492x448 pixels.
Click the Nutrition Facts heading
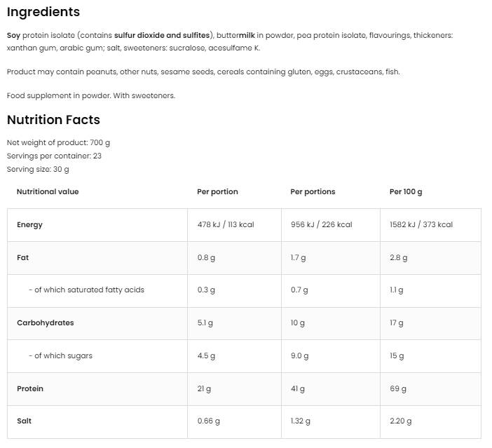click(53, 120)
